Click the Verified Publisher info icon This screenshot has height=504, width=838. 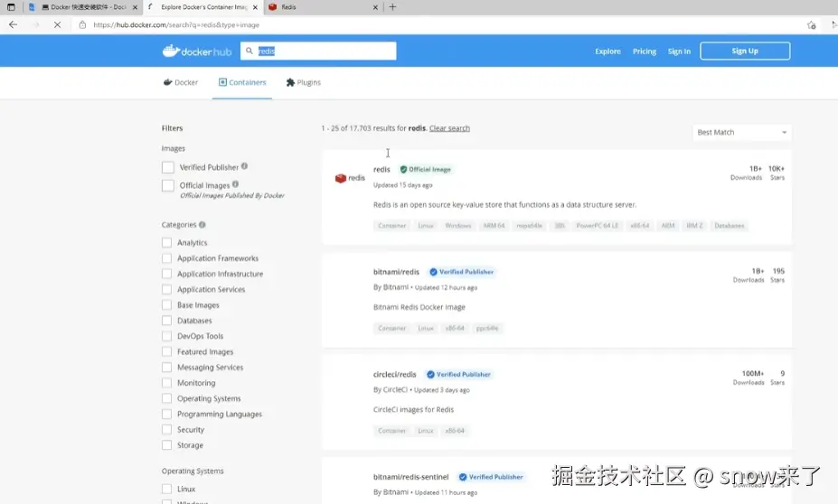(244, 166)
